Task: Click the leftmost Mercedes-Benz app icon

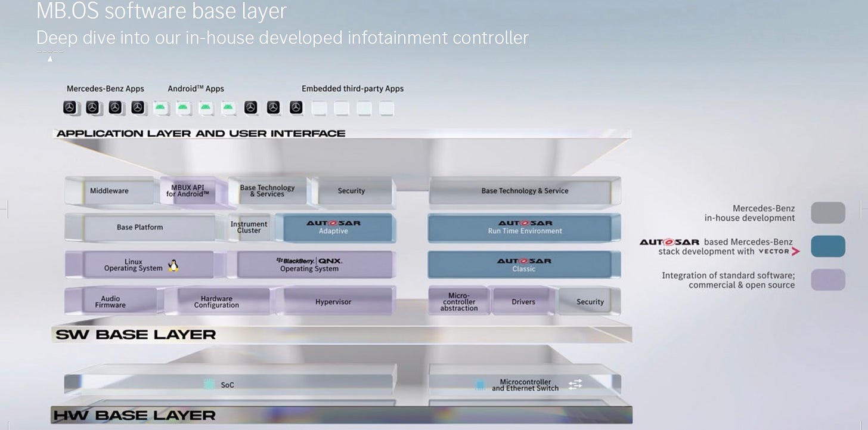Action: point(70,108)
